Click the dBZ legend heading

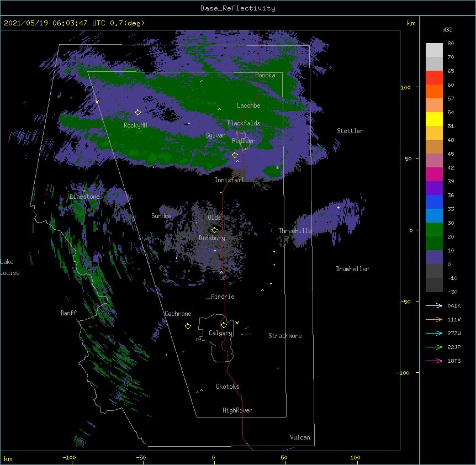[x=447, y=29]
